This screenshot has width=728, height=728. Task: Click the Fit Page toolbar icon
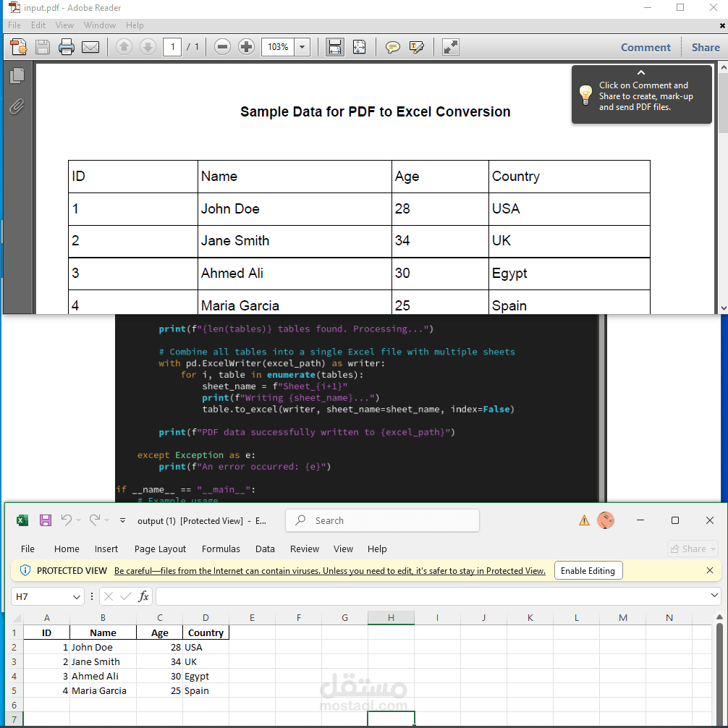tap(360, 47)
